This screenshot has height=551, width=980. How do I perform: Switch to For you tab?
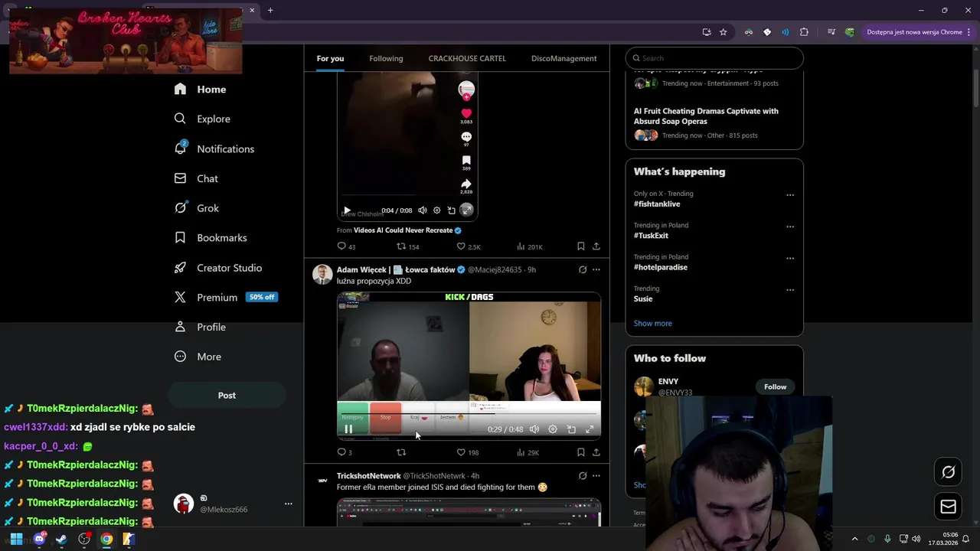point(330,59)
